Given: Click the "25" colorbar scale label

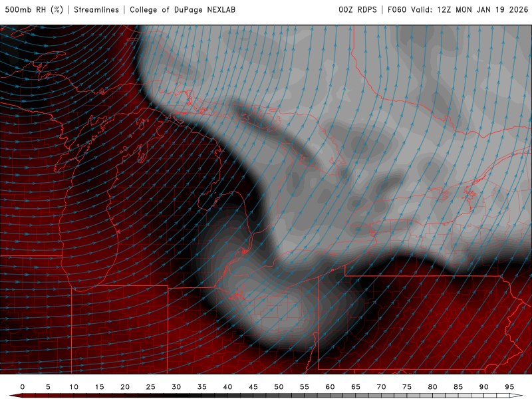Looking at the screenshot, I should (151, 387).
